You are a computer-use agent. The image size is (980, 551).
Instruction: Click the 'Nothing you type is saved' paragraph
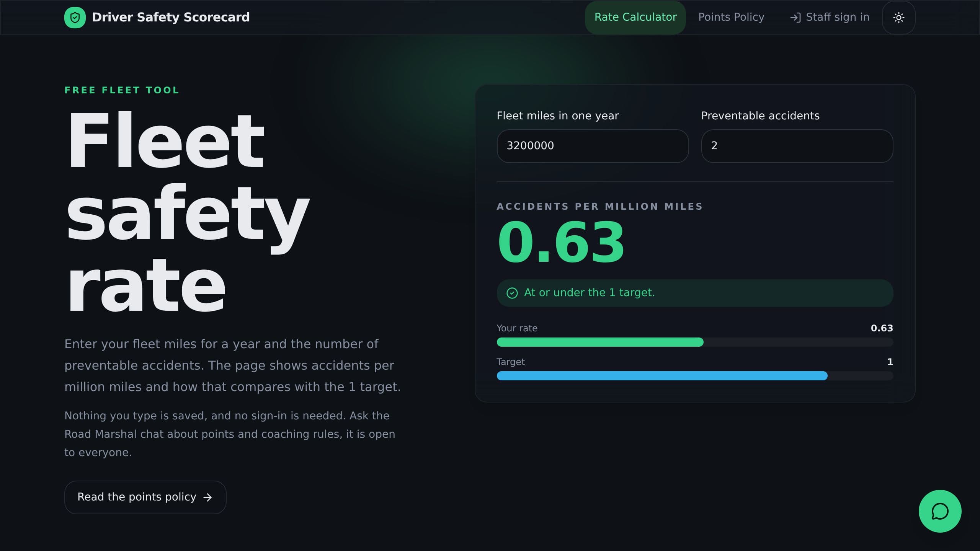(230, 434)
